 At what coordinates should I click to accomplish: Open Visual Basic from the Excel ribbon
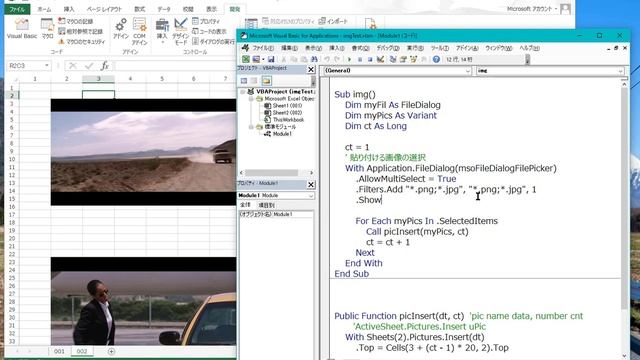[22, 29]
